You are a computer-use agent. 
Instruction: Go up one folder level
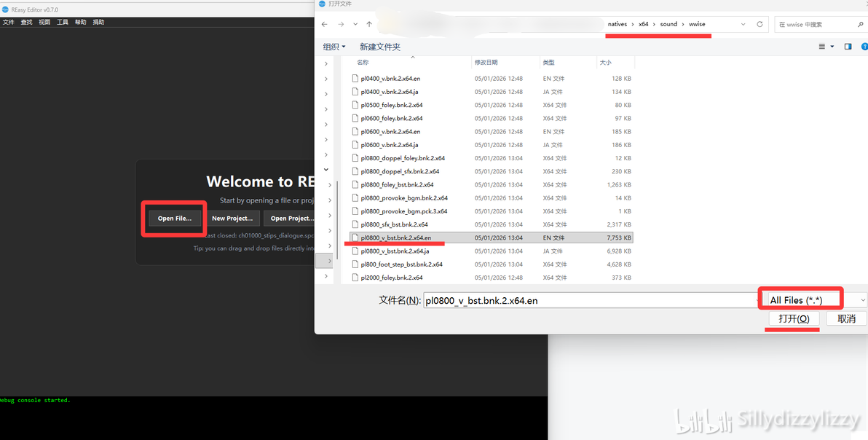(x=369, y=24)
